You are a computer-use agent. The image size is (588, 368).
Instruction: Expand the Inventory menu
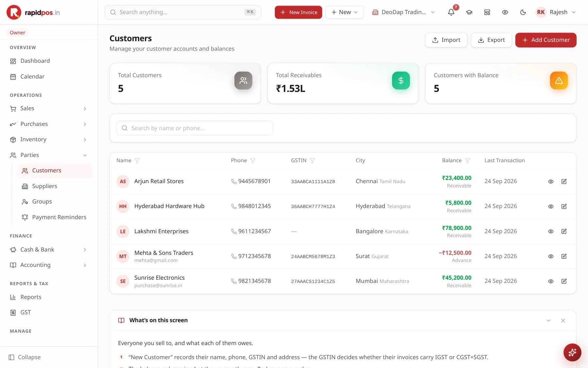(49, 139)
